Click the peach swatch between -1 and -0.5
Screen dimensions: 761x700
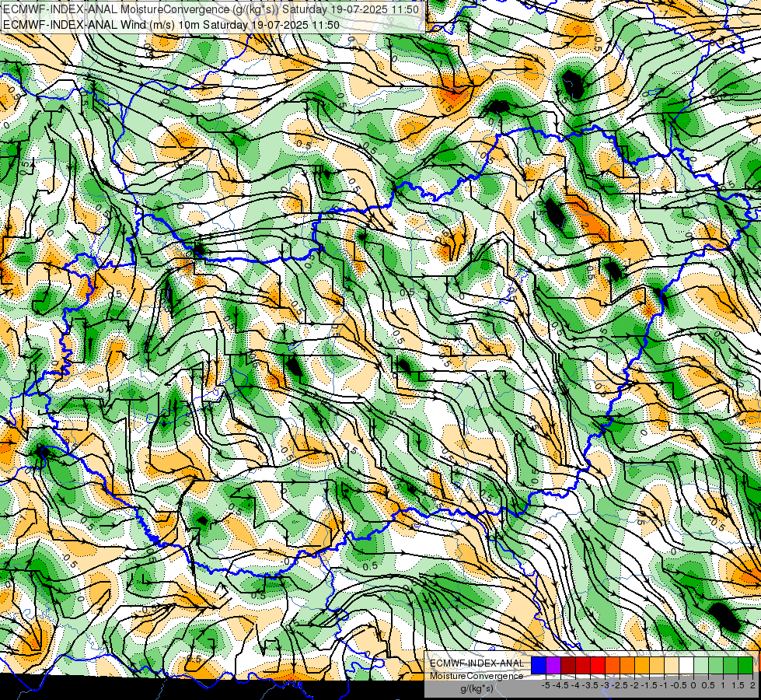pos(672,665)
